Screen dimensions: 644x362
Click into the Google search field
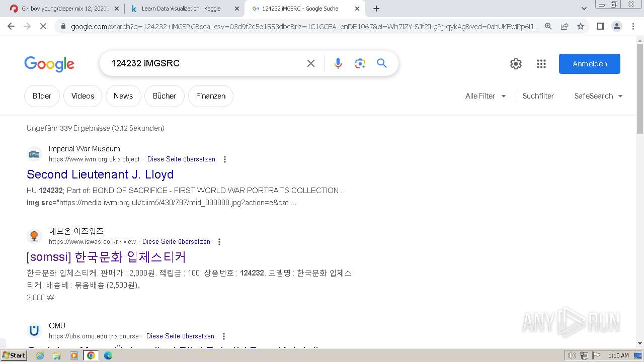[206, 63]
